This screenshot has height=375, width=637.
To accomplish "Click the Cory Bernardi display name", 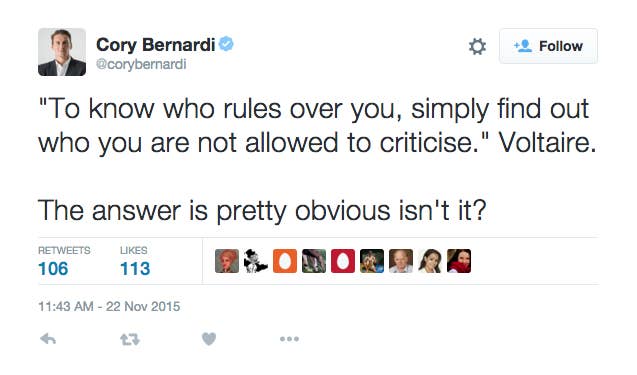I will coord(155,45).
